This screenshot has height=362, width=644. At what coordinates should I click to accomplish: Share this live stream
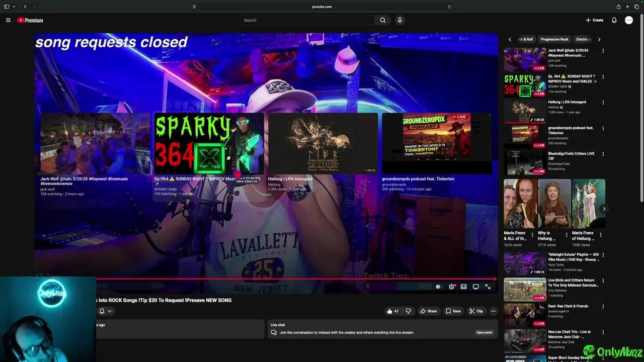point(429,311)
